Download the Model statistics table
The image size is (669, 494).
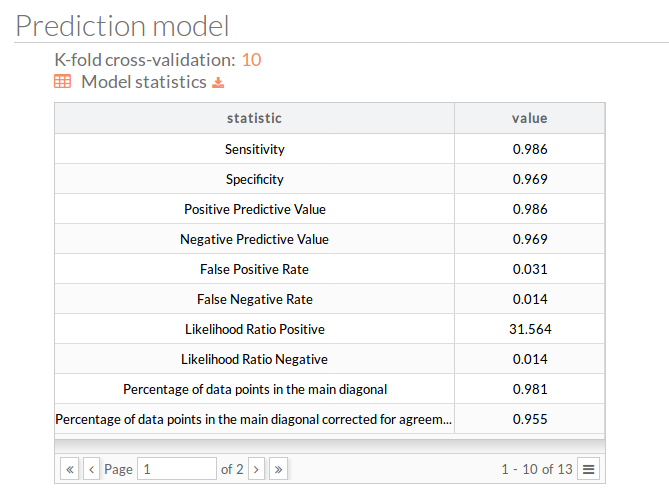[218, 82]
